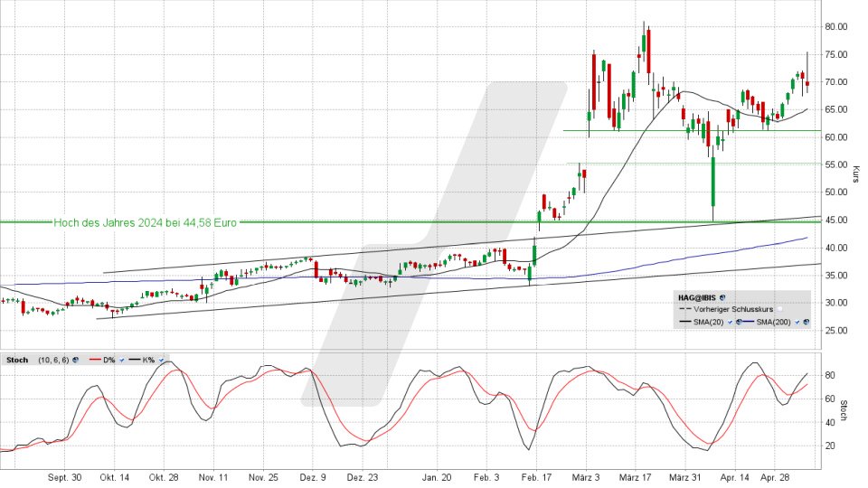Click the red D% line color sample
This screenshot has height=488, width=868.
95,360
